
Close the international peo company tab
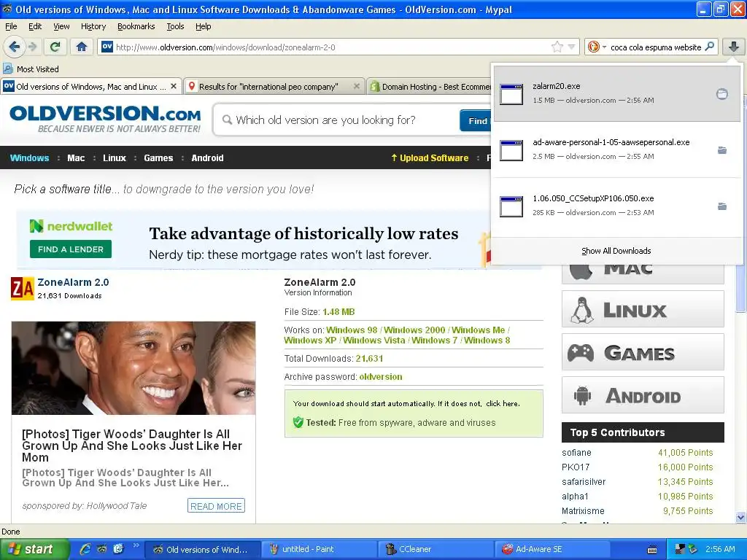356,86
